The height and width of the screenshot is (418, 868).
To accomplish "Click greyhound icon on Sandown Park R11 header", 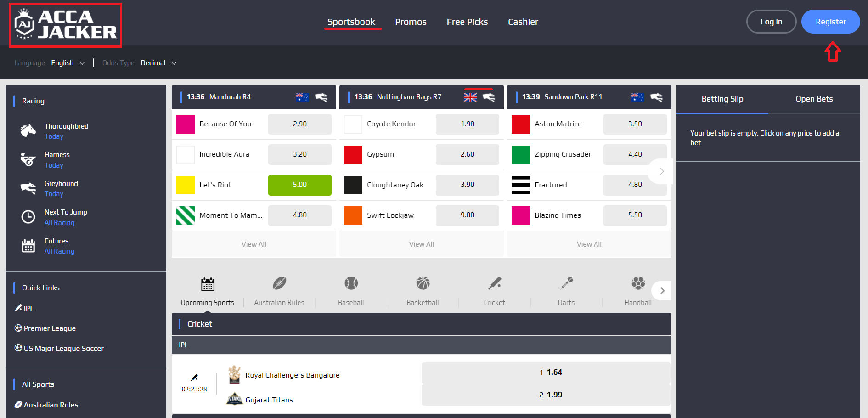I will (657, 97).
